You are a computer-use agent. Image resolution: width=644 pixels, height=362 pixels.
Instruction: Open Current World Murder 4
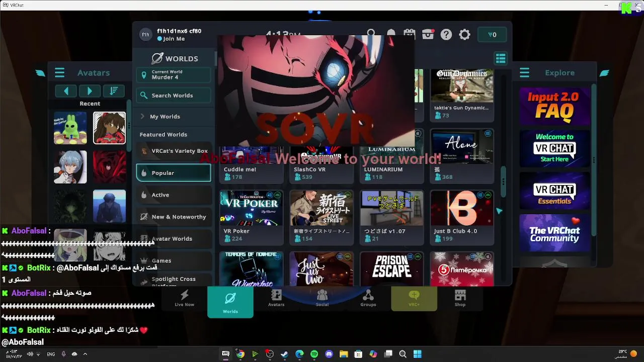point(174,75)
